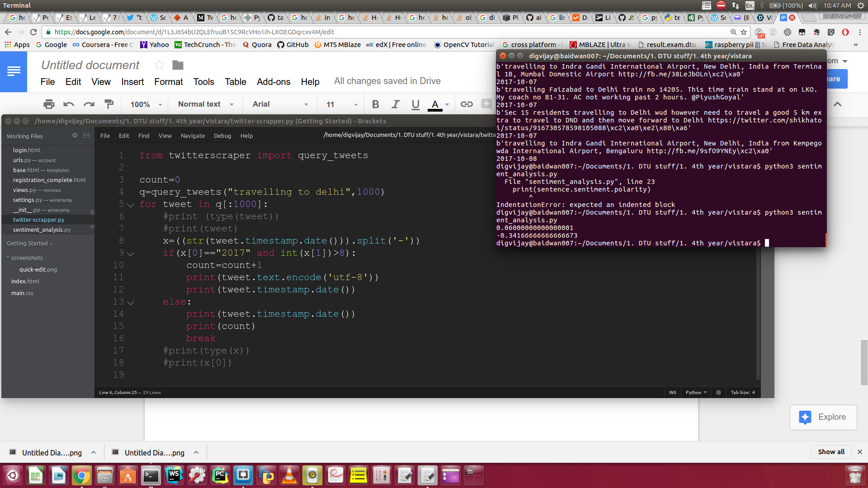Viewport: 868px width, 488px height.
Task: Toggle underline formatting in Docs toolbar
Action: [x=415, y=104]
